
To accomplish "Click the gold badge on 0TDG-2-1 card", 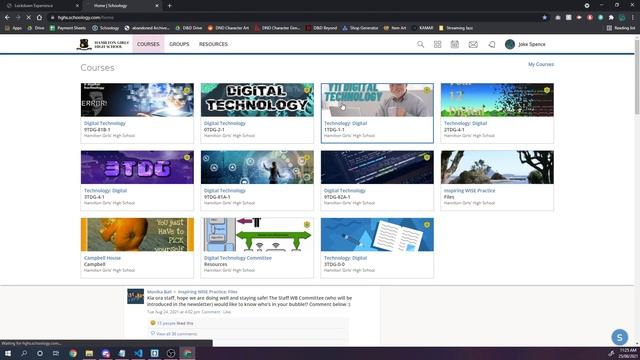I will click(x=307, y=90).
